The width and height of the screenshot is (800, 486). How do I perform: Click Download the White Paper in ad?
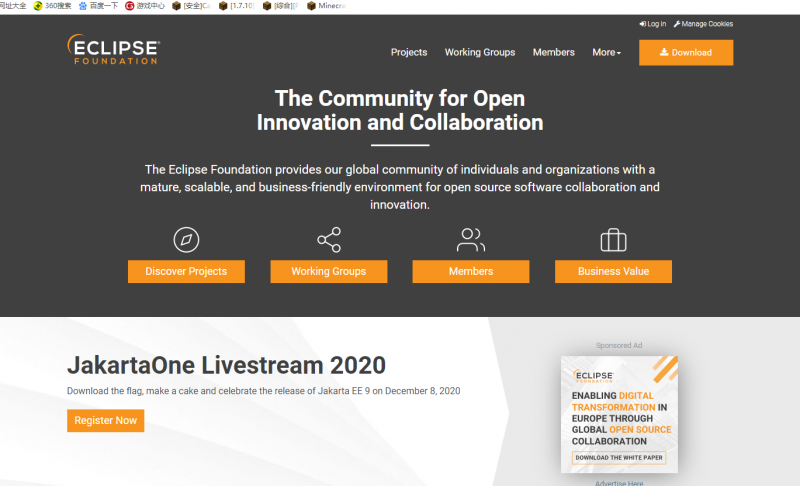point(619,457)
